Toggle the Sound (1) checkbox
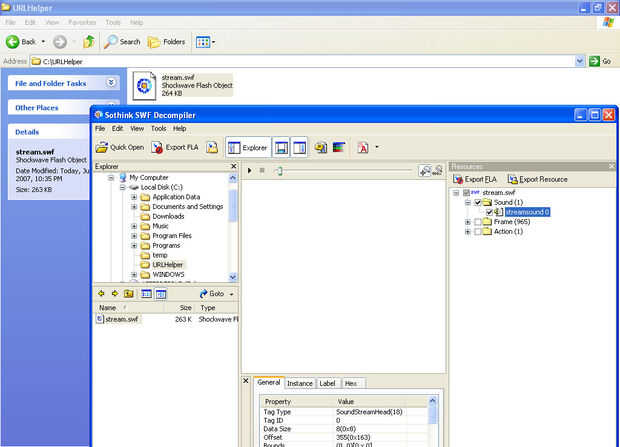This screenshot has height=447, width=620. pos(478,203)
